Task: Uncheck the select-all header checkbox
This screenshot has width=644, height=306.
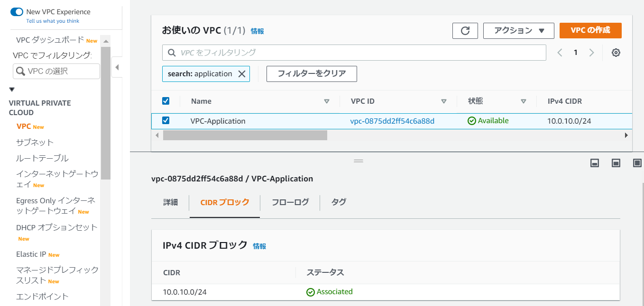Action: click(166, 101)
